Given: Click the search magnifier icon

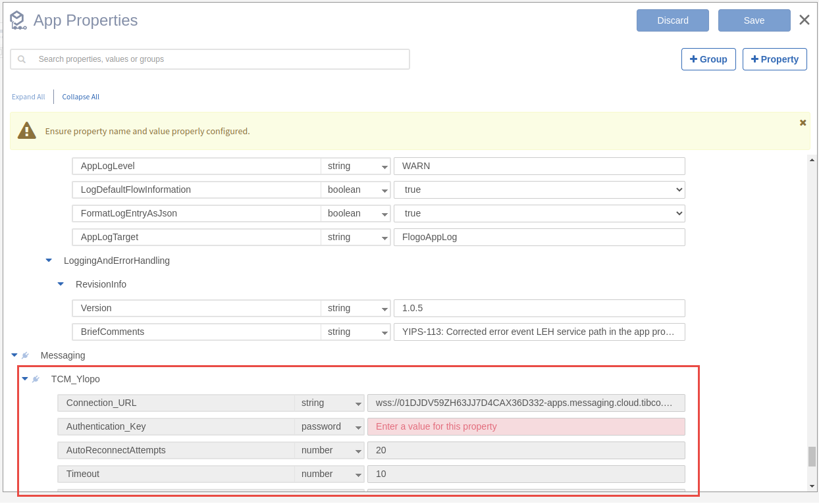Looking at the screenshot, I should pos(22,59).
